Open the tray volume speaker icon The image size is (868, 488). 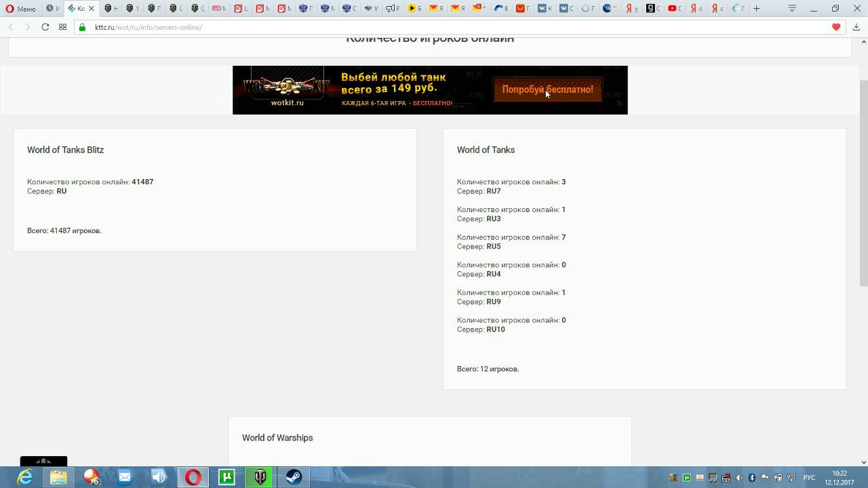click(x=739, y=478)
